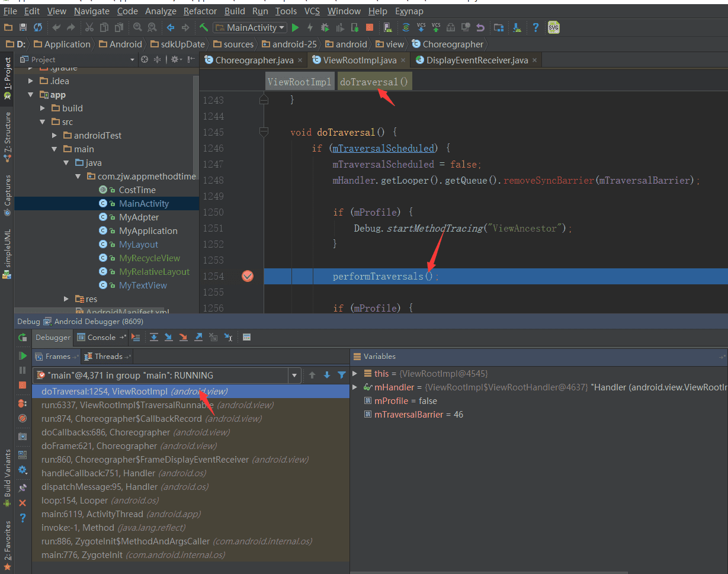Click Show Execution Point icon
This screenshot has width=728, height=574.
[136, 337]
